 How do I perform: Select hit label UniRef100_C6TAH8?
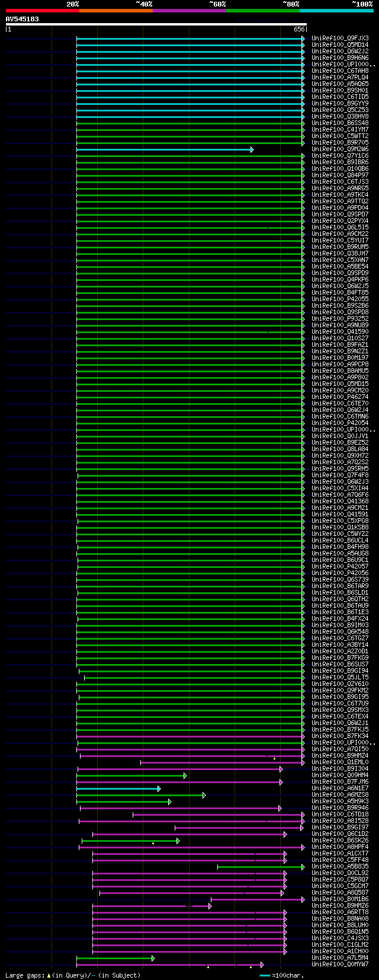[x=340, y=71]
